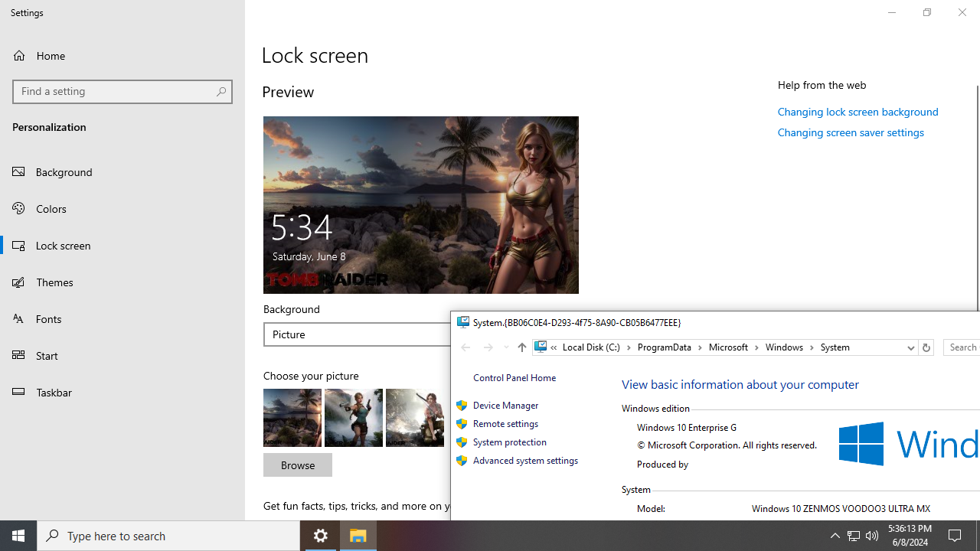Select Windows folder in the address path

coord(784,347)
